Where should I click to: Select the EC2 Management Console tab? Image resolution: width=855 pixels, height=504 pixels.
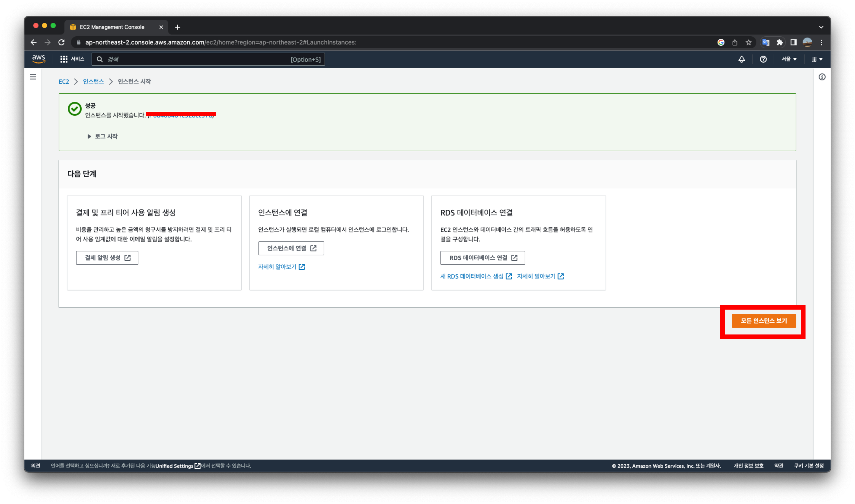tap(112, 27)
